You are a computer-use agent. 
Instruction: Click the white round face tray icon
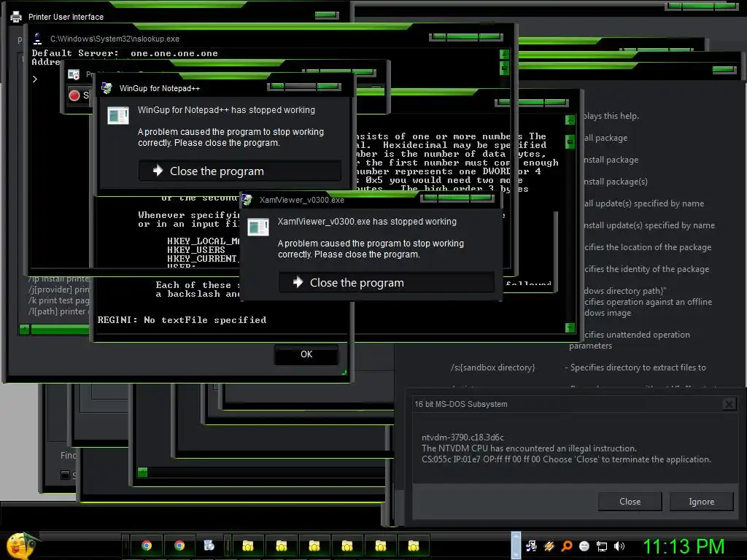point(584,546)
